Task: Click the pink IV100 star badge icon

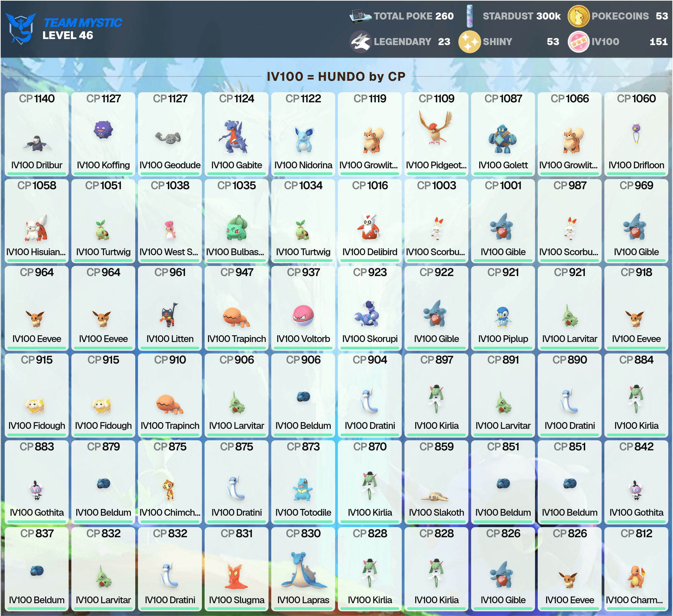Action: pos(578,42)
